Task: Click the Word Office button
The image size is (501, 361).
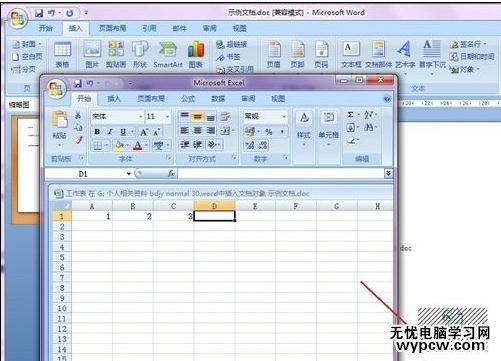Action: [x=17, y=19]
